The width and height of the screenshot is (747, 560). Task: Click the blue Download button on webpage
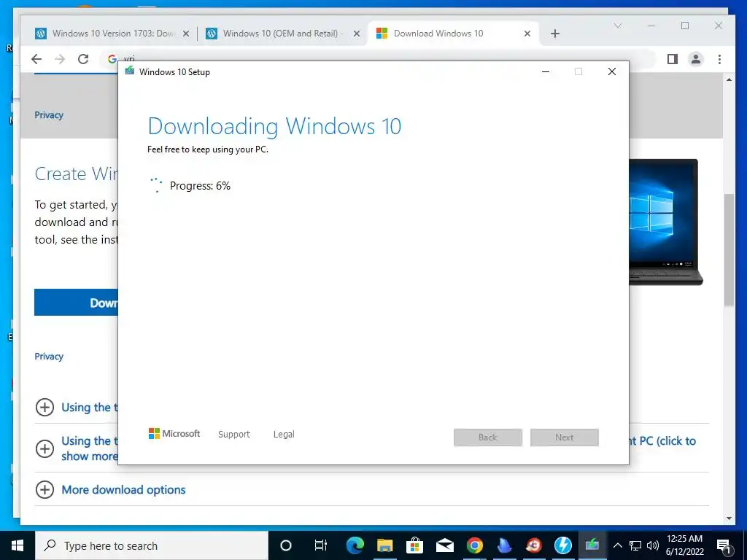point(76,303)
